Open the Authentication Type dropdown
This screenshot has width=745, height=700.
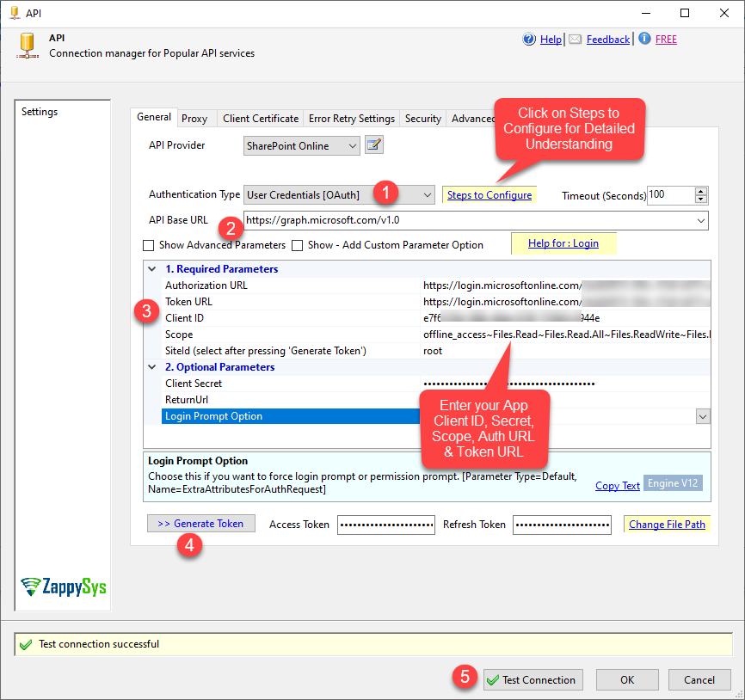339,194
